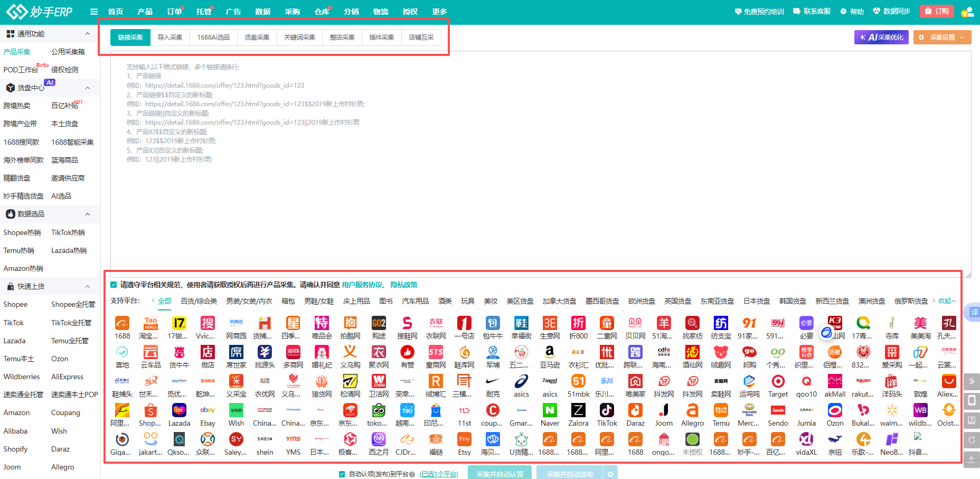Select the Target platform icon
This screenshot has height=479, width=980.
click(x=778, y=382)
